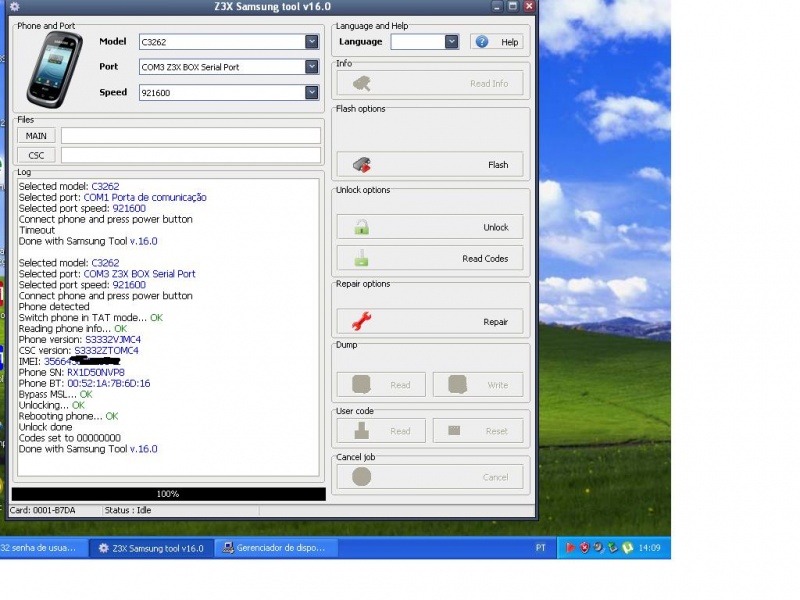Open Gerenciador de dispo taskbar button
Image resolution: width=800 pixels, height=600 pixels.
276,548
